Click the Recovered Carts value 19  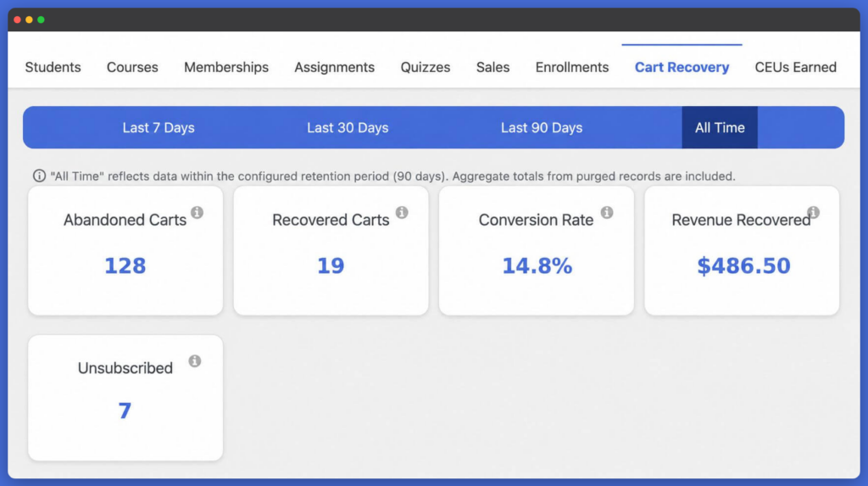331,266
